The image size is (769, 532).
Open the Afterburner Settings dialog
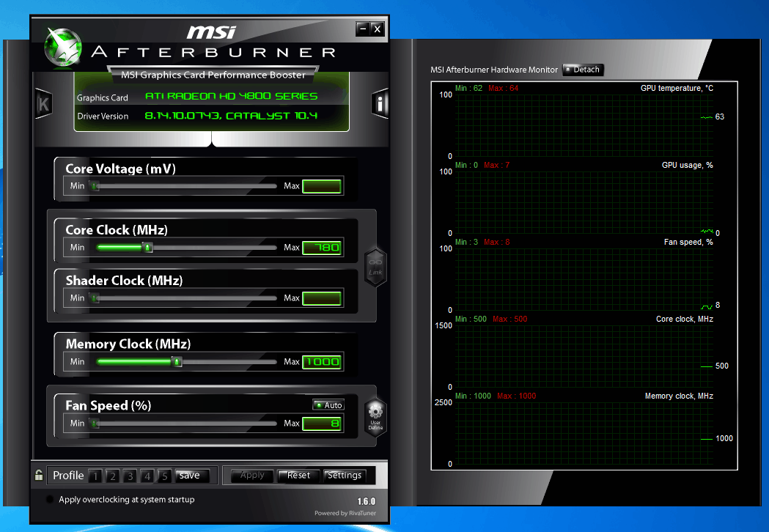345,475
